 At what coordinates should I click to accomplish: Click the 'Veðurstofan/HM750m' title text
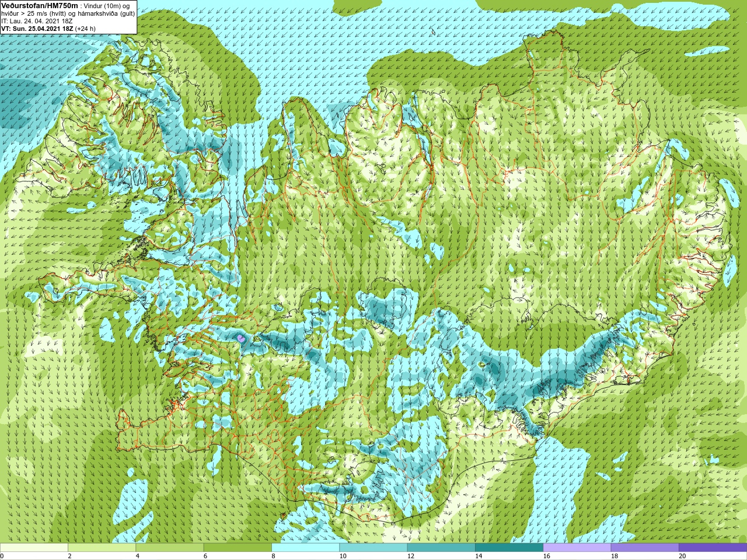39,5
